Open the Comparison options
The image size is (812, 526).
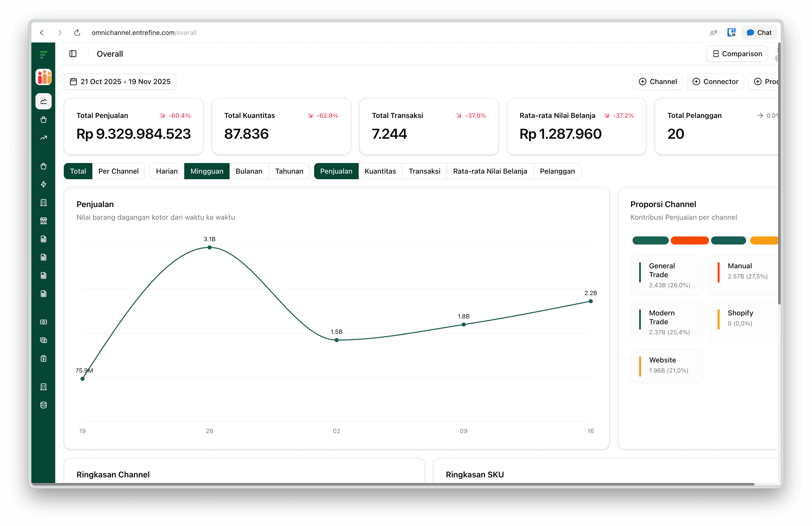[x=737, y=54]
